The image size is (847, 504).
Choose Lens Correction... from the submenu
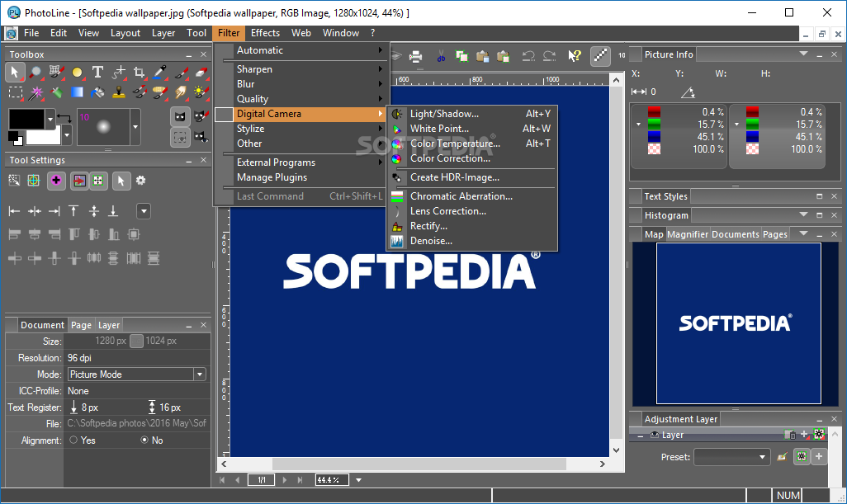coord(472,211)
